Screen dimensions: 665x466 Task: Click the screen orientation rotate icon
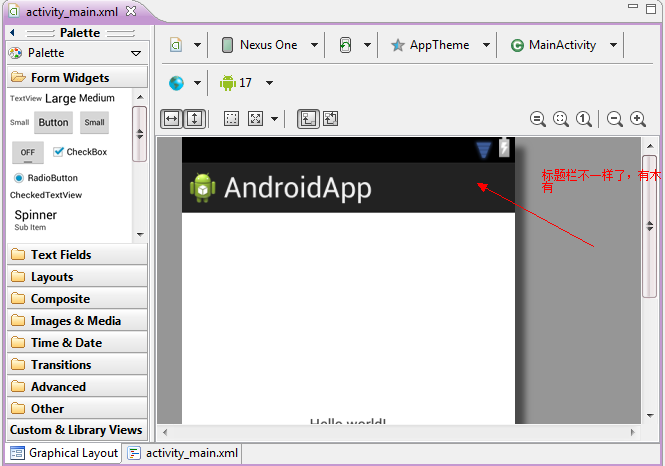pos(345,45)
